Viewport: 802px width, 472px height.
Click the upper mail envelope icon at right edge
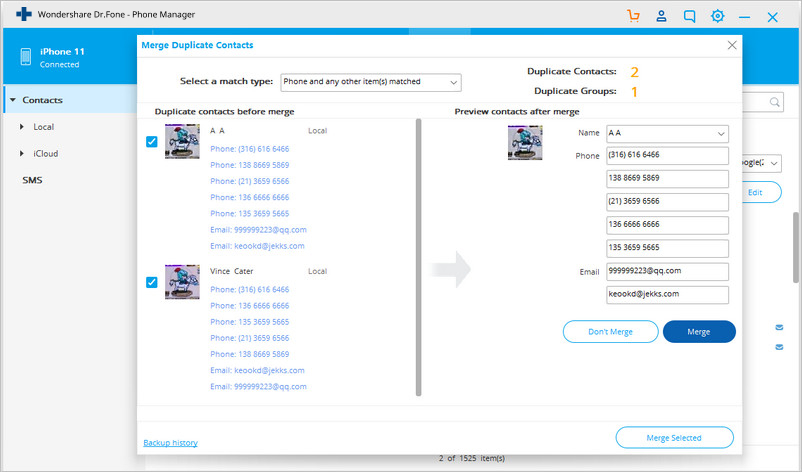(x=779, y=327)
